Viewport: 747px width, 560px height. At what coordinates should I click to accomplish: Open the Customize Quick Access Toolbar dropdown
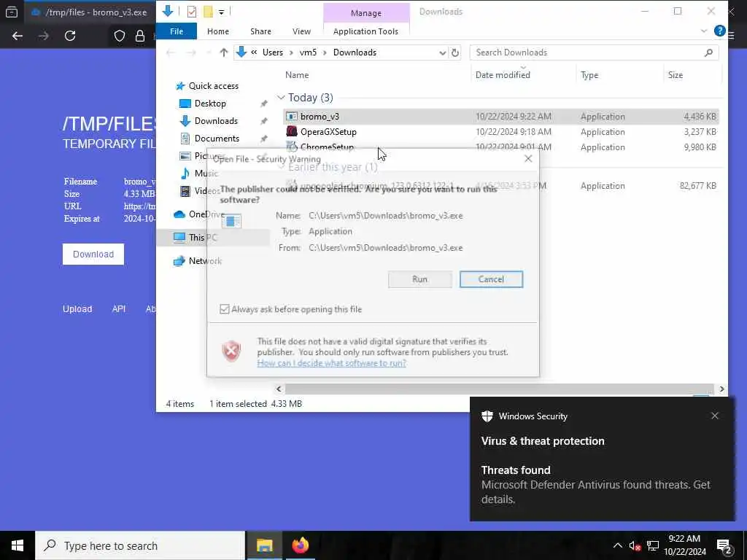[222, 12]
